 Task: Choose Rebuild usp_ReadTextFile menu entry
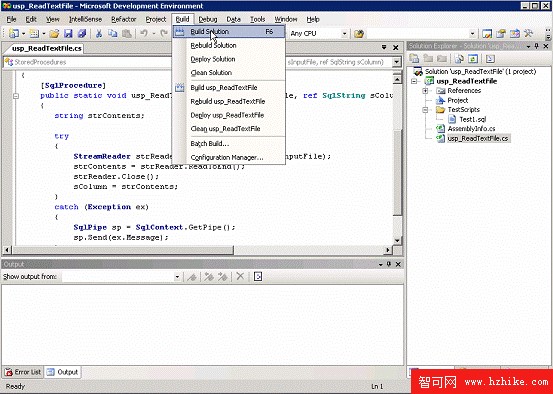pos(229,102)
